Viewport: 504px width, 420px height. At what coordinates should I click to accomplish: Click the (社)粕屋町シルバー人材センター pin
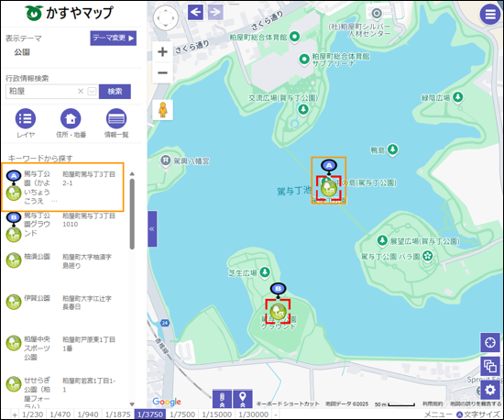(x=377, y=14)
